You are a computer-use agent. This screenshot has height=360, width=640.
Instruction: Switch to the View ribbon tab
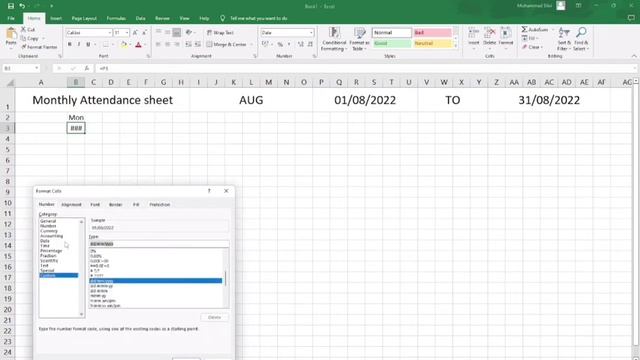pyautogui.click(x=184, y=18)
